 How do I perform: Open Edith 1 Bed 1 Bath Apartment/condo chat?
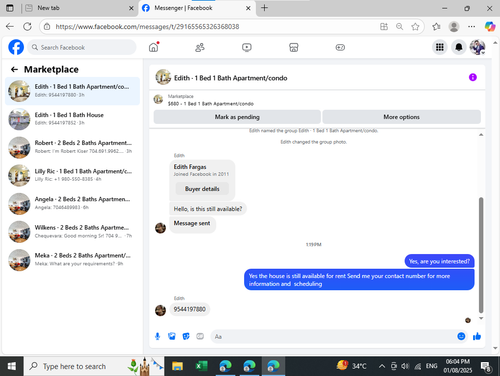click(x=73, y=91)
